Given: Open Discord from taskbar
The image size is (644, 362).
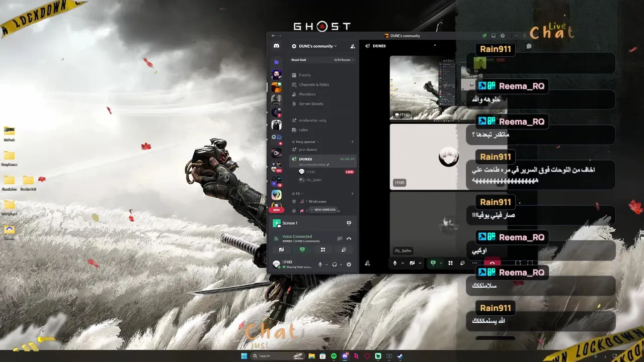Looking at the screenshot, I should pos(345,356).
